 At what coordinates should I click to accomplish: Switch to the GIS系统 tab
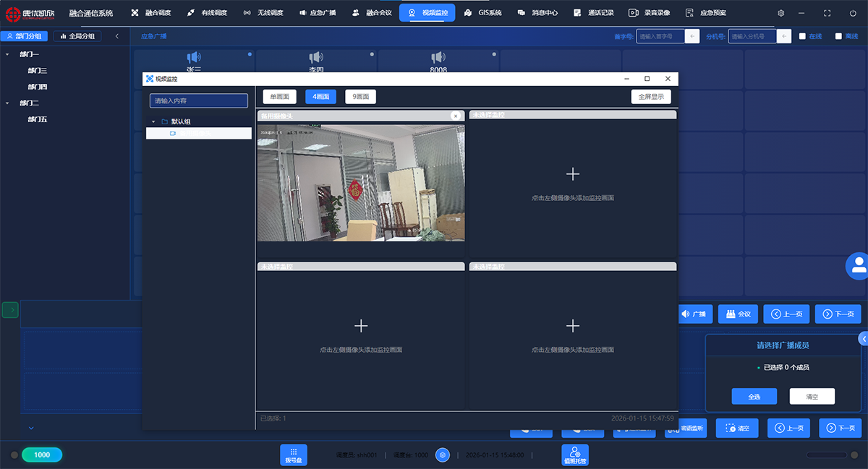click(x=484, y=13)
